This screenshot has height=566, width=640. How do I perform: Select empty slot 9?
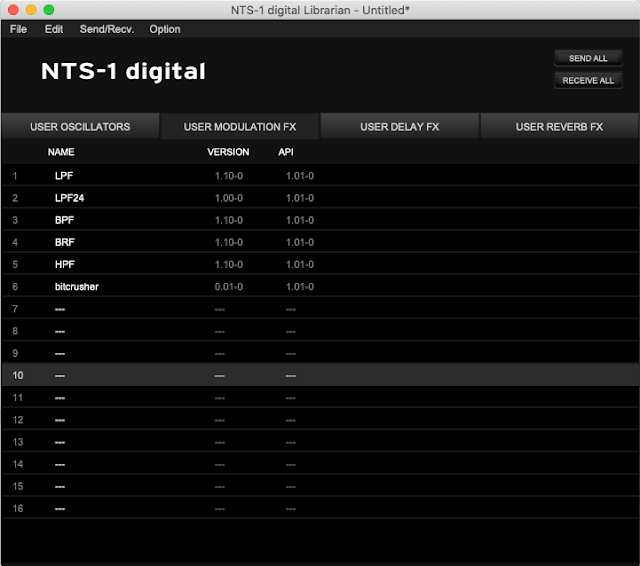point(320,353)
